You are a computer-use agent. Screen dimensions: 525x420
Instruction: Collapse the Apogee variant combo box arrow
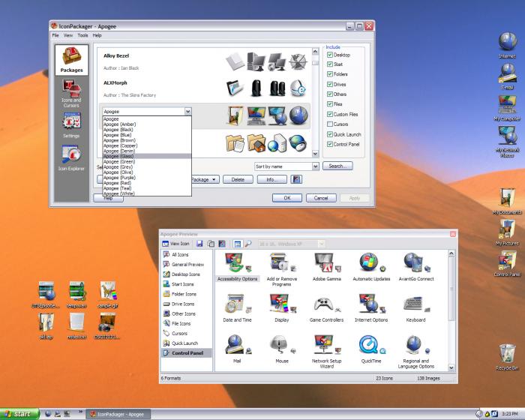[x=187, y=111]
